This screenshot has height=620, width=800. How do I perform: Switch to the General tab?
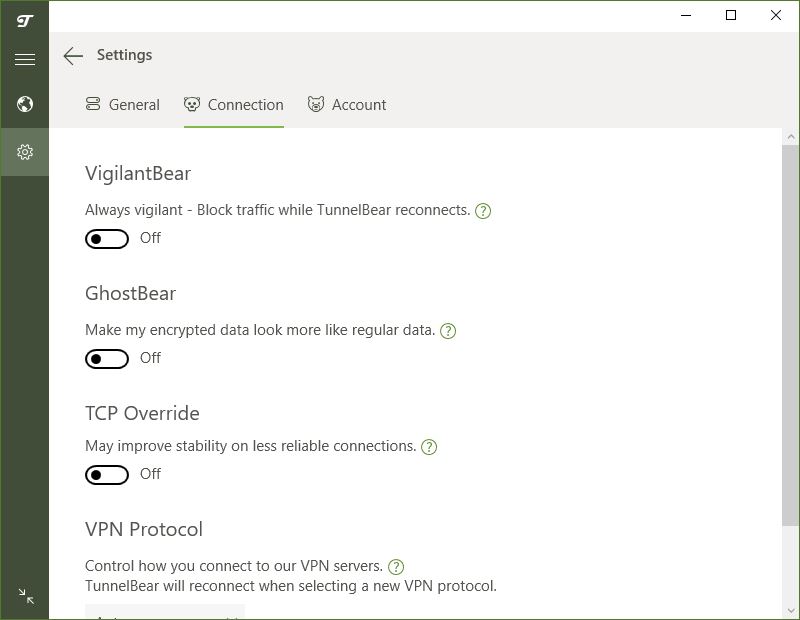point(122,105)
